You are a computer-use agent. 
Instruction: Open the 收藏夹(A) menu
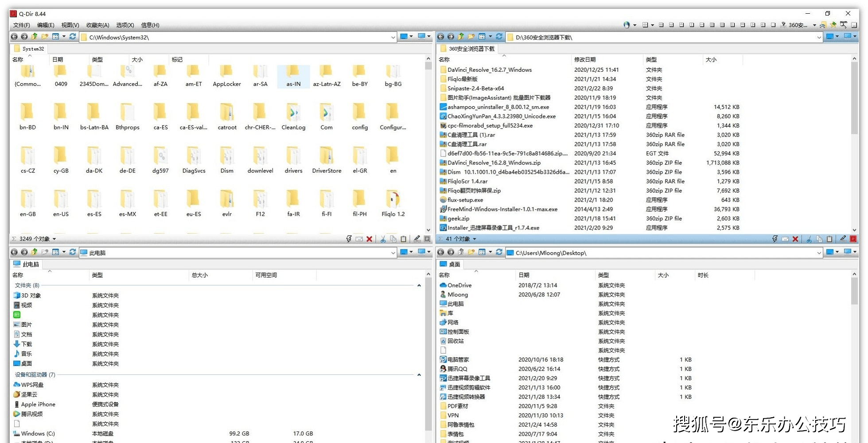[x=97, y=25]
